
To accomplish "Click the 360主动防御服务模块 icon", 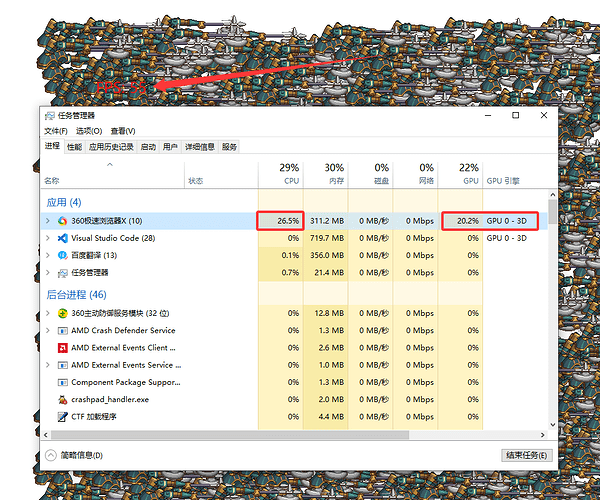I will pos(62,313).
